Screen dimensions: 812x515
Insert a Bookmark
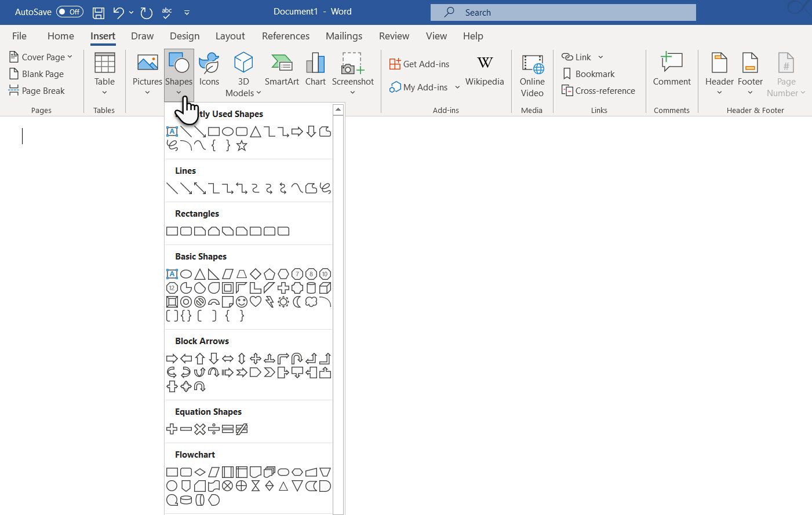(588, 74)
